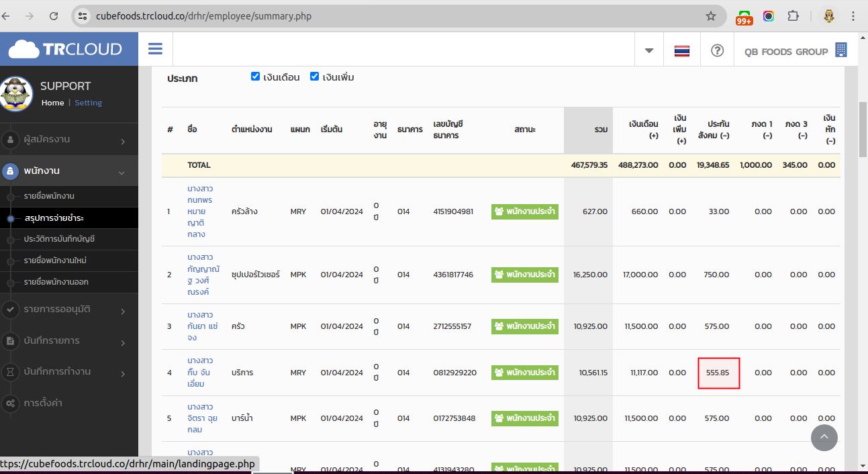This screenshot has width=868, height=474.
Task: Click the page vertical scrollbar
Action: [863, 128]
